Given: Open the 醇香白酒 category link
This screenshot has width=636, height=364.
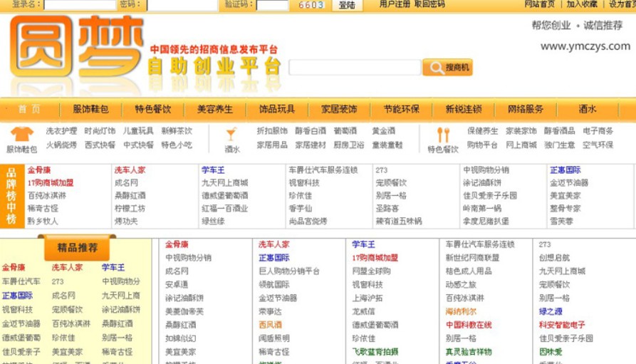Looking at the screenshot, I should (x=311, y=130).
